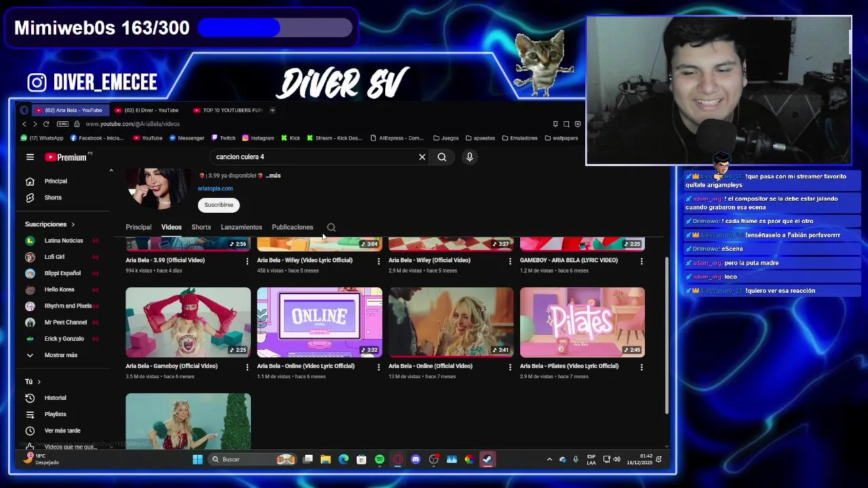Switch to the El Diver - YouTube tab
Image resolution: width=868 pixels, height=488 pixels.
pyautogui.click(x=148, y=110)
